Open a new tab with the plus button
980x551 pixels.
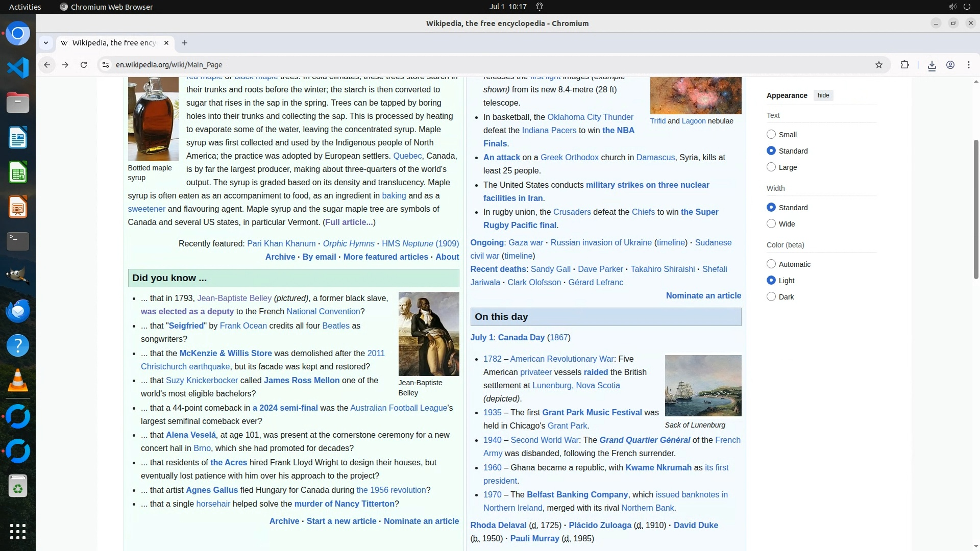(185, 43)
